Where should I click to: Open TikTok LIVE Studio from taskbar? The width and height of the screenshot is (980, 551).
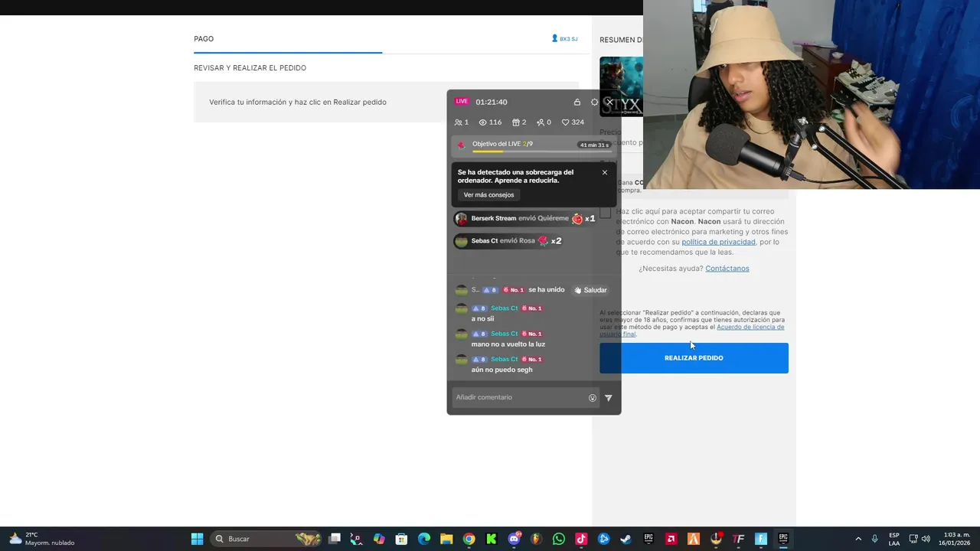coord(581,539)
